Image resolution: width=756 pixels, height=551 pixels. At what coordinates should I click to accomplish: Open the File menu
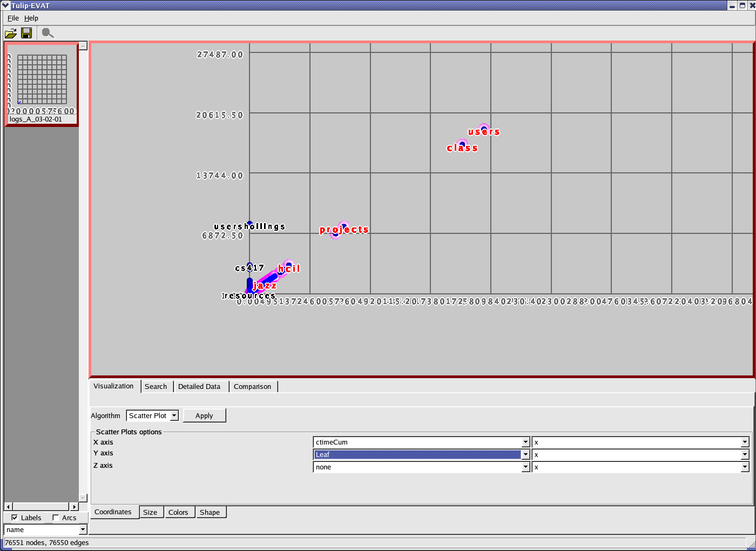(x=13, y=18)
